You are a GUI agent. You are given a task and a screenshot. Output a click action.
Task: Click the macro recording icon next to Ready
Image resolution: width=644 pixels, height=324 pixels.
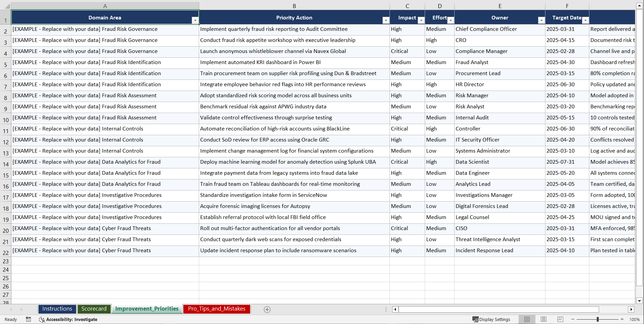[28, 319]
